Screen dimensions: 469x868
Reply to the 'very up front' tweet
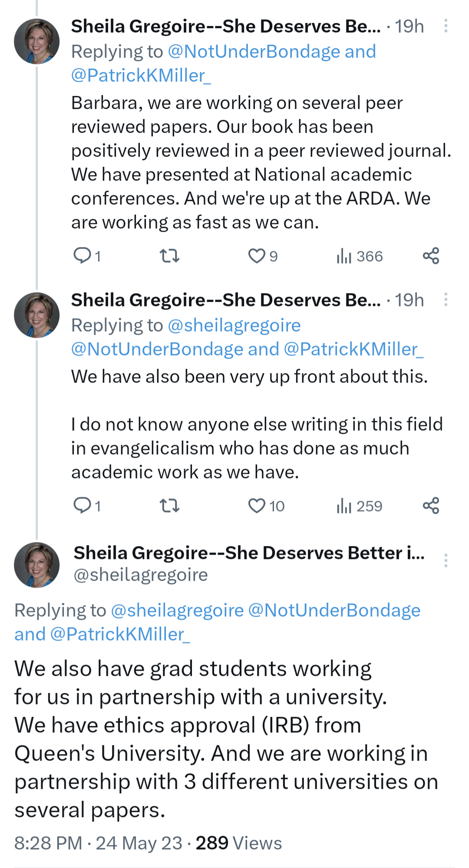82,506
